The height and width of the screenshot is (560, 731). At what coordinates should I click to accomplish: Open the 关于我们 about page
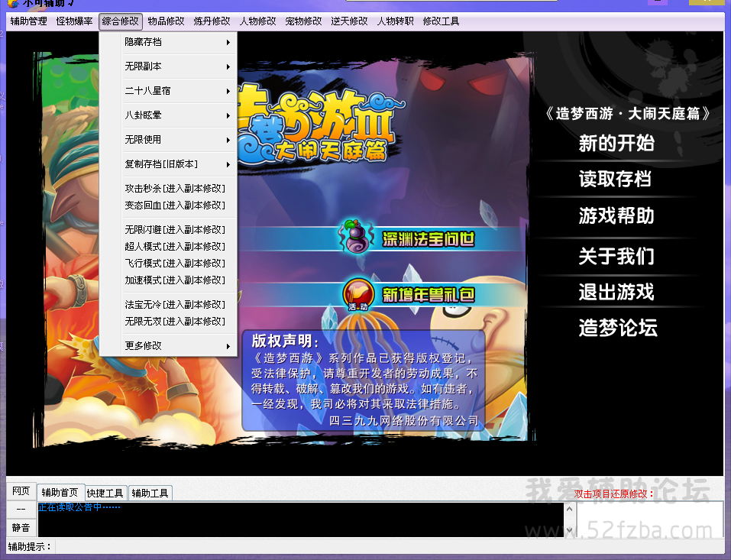point(616,256)
